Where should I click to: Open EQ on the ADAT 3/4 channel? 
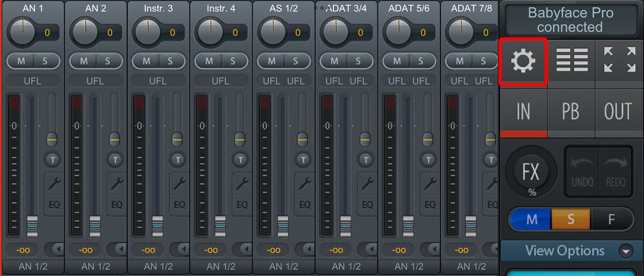[x=368, y=205]
